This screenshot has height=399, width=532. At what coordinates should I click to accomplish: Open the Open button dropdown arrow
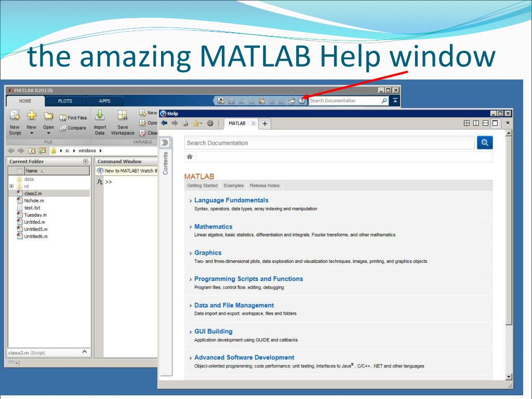coord(48,134)
